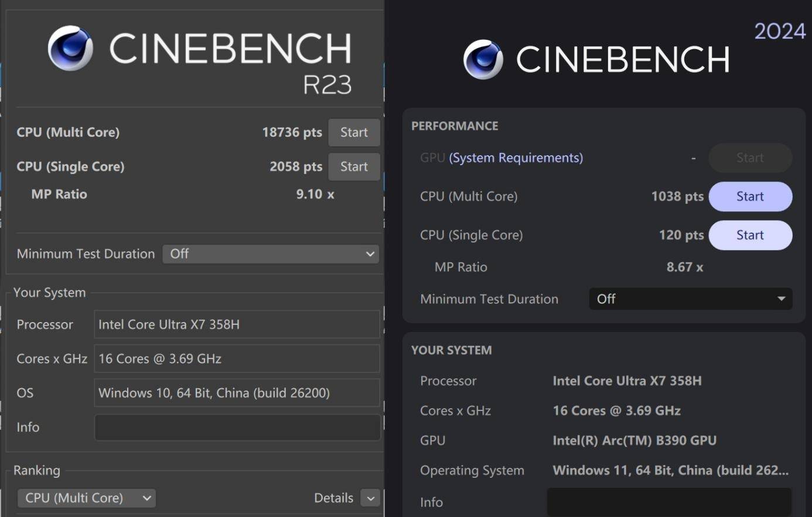Click the R23 OS field showing Windows 10
The height and width of the screenshot is (517, 812).
(x=237, y=393)
